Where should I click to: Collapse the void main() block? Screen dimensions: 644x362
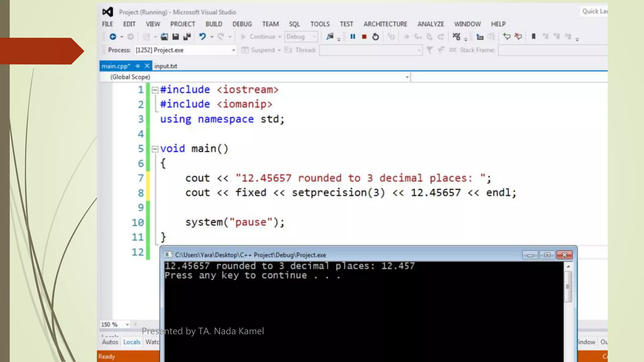tap(155, 149)
